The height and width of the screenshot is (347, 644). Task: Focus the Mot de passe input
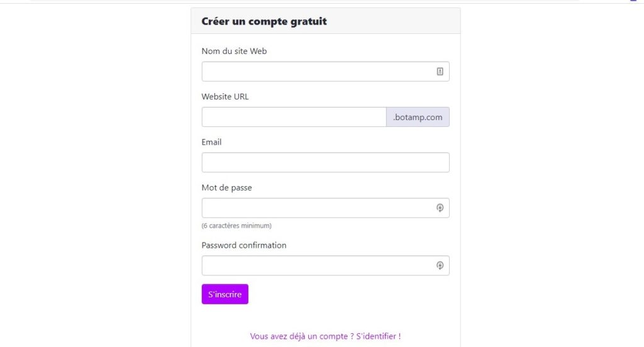coord(325,208)
